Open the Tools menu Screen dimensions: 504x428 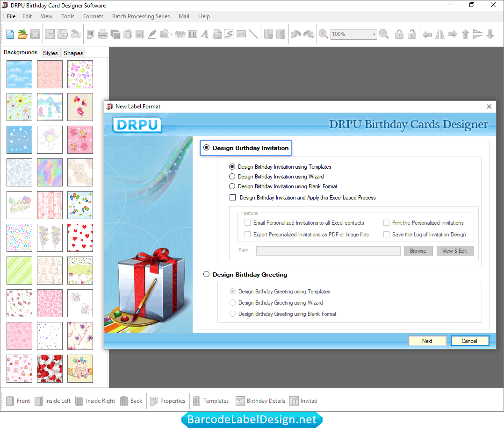click(x=68, y=16)
